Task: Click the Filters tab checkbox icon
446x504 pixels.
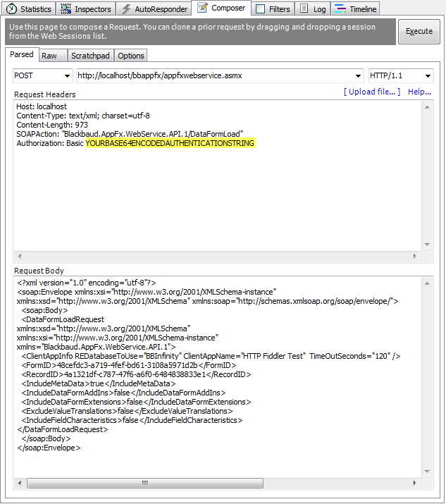Action: [x=260, y=9]
